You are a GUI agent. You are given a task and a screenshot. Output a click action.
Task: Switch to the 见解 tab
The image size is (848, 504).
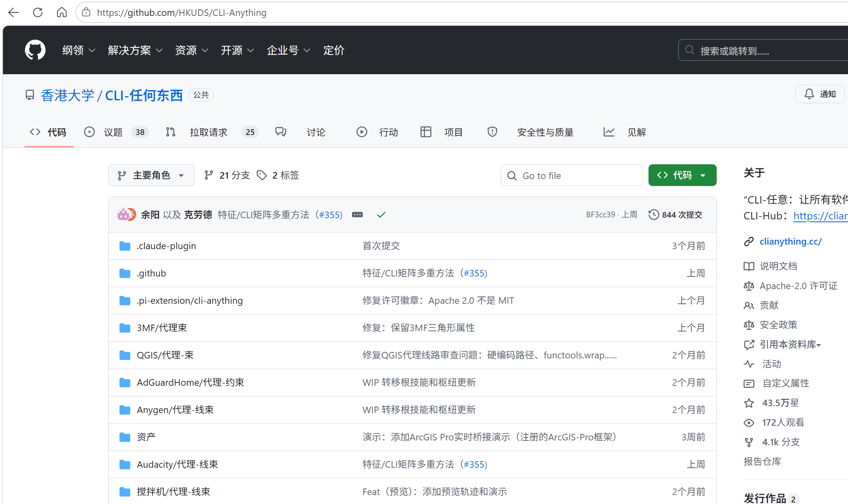(x=625, y=132)
